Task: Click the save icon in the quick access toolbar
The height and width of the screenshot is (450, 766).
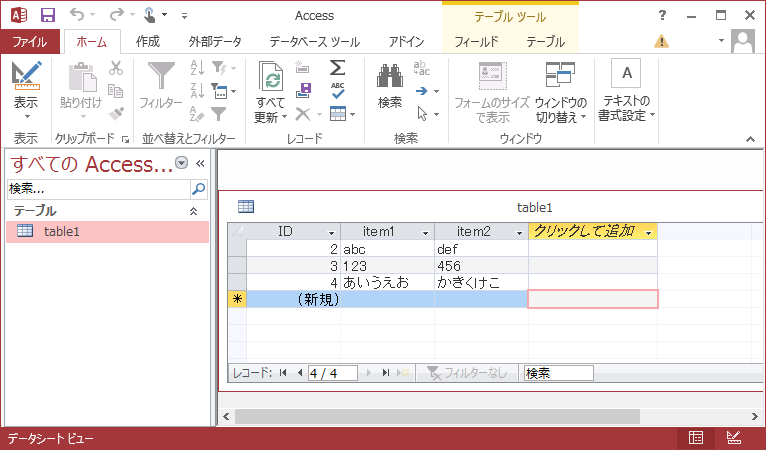Action: click(48, 16)
